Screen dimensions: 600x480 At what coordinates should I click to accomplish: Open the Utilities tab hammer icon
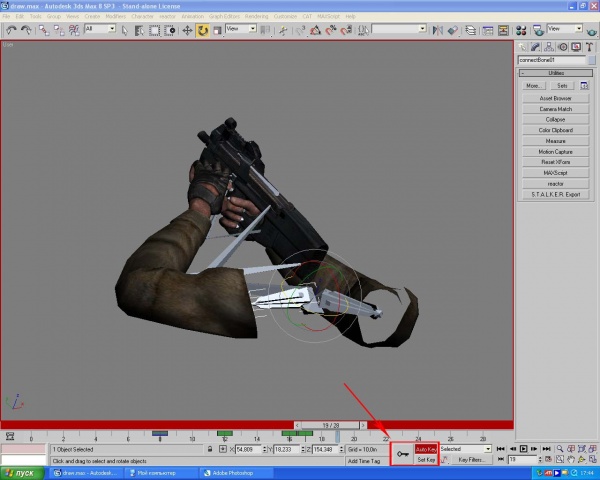click(591, 46)
